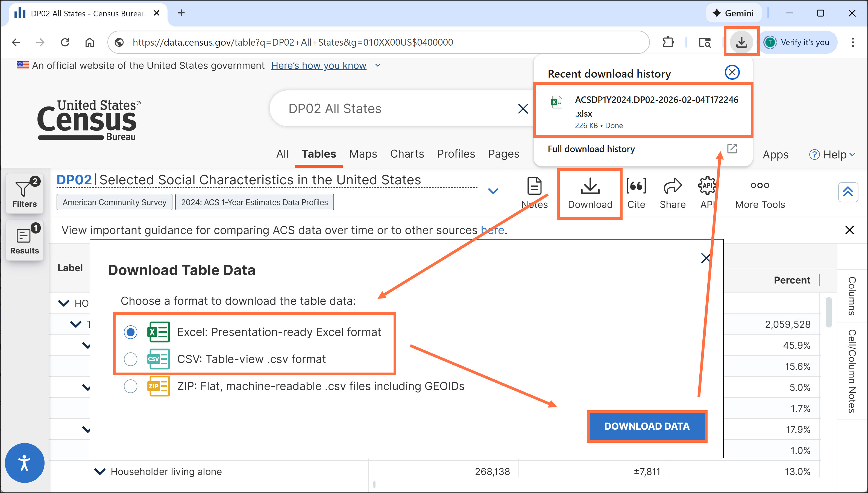Open More Tools ellipsis

click(759, 185)
